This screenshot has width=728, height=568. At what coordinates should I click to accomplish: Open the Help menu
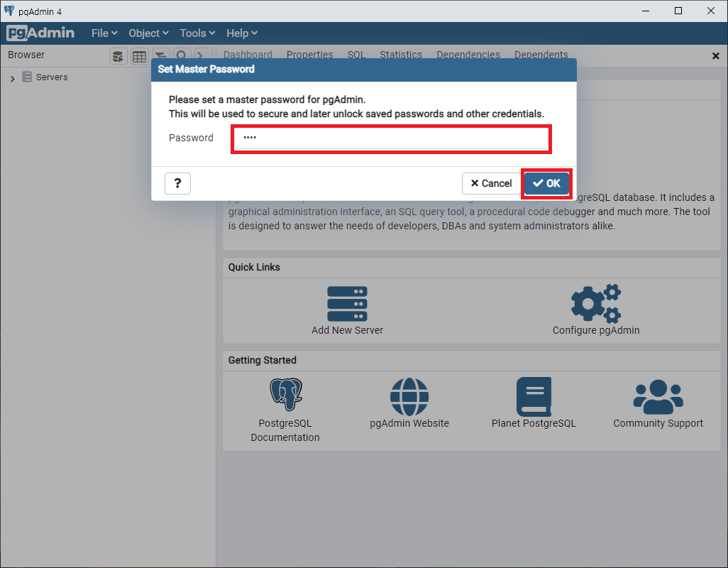click(x=241, y=33)
